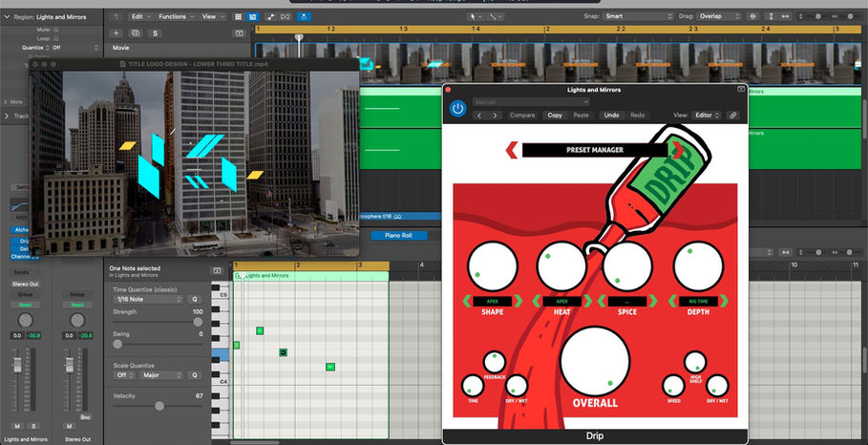
Task: Click the green left arrow beside DEPTH selector
Action: (x=672, y=302)
